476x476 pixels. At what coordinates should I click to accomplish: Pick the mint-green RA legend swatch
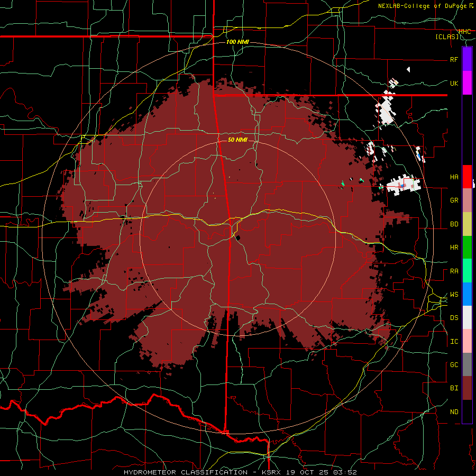[467, 271]
